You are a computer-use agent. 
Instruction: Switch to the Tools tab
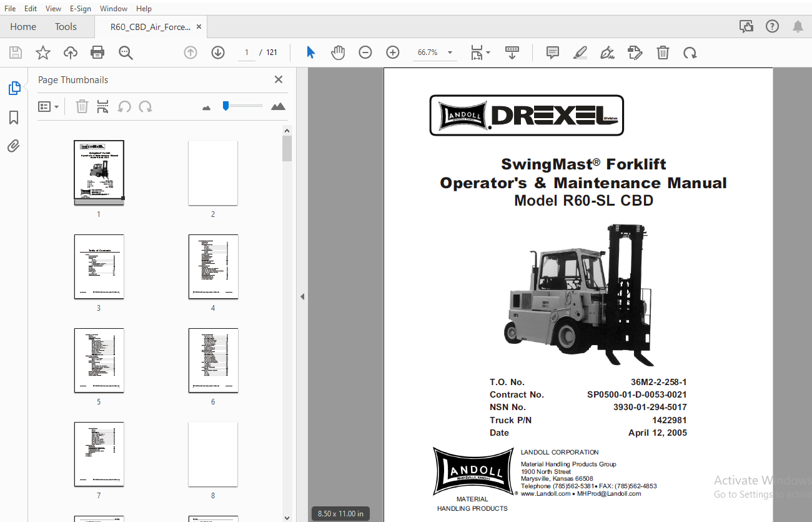[x=66, y=27]
